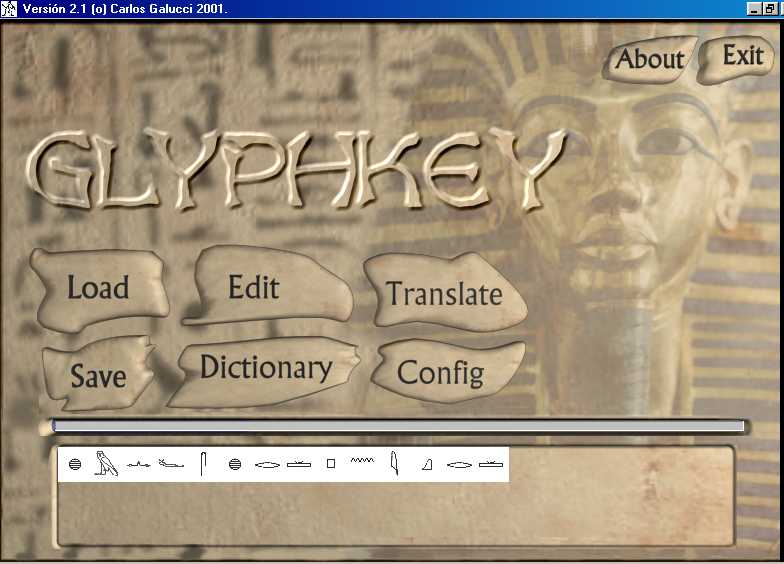Open the About screen
Viewport: 784px width, 564px height.
pyautogui.click(x=649, y=60)
